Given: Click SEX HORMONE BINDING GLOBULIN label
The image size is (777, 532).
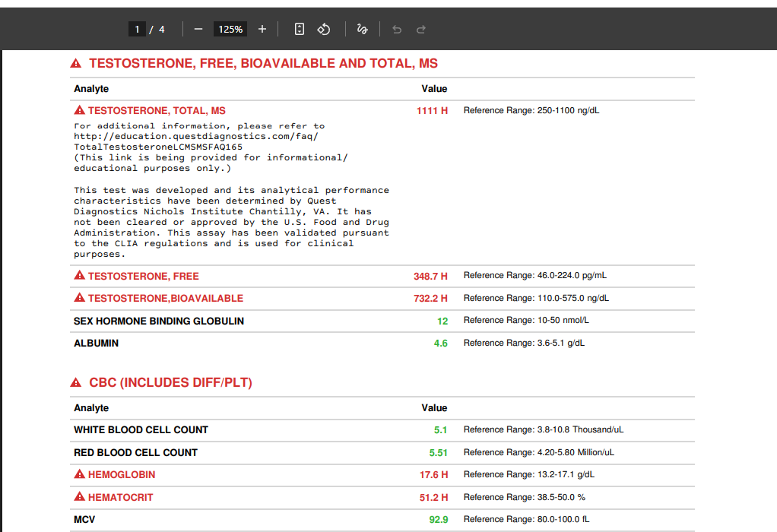Looking at the screenshot, I should pyautogui.click(x=159, y=321).
